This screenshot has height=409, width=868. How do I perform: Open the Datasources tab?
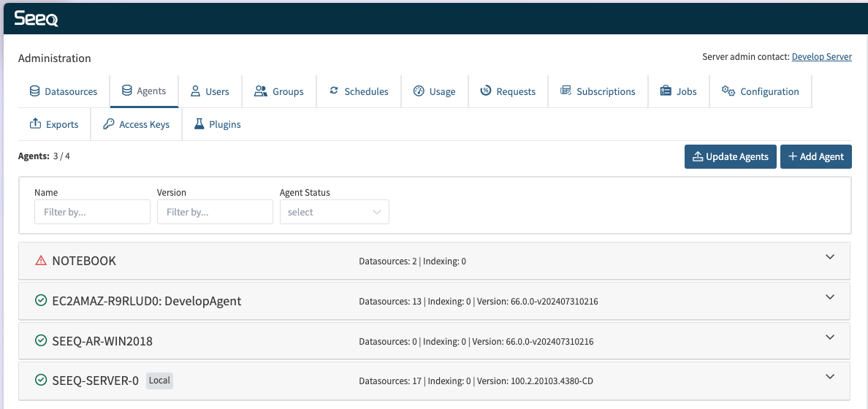64,91
